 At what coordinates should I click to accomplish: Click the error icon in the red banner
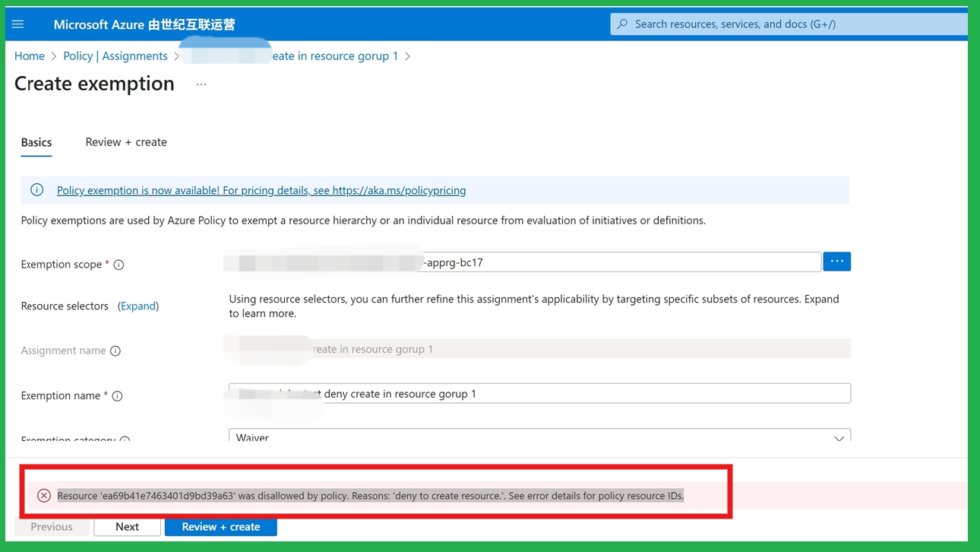[43, 495]
